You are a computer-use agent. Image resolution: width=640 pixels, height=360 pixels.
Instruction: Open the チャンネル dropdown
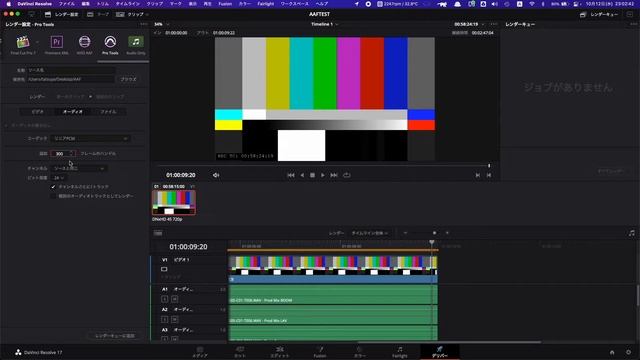(79, 168)
